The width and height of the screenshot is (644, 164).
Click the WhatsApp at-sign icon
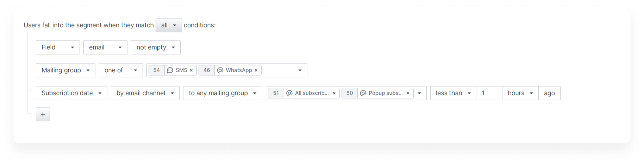point(220,70)
